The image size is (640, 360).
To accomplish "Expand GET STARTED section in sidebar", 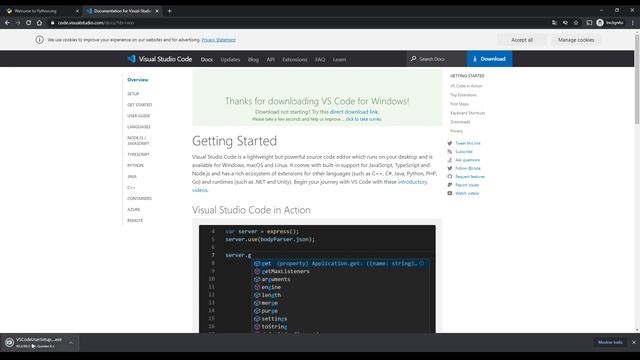I will click(x=140, y=105).
